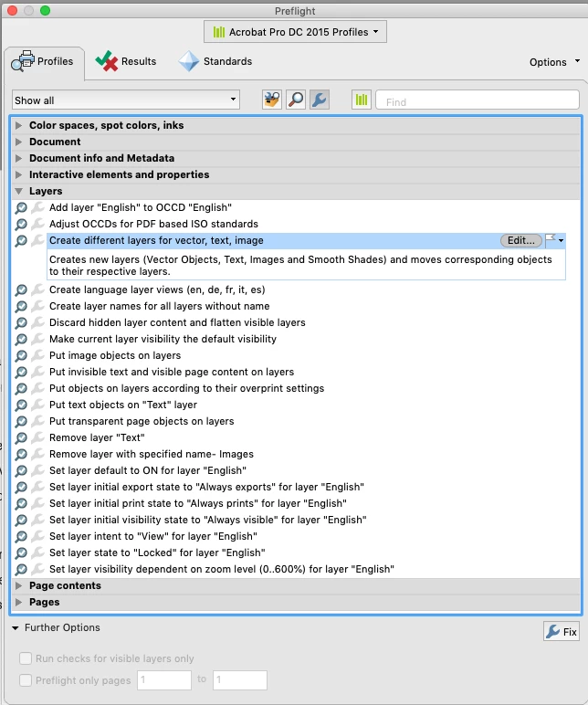Select "Adjust OCCDs for PDF based ISO standards"

[x=153, y=224]
